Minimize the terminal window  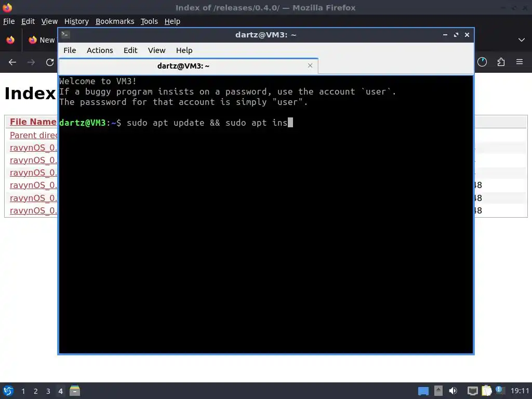(445, 35)
